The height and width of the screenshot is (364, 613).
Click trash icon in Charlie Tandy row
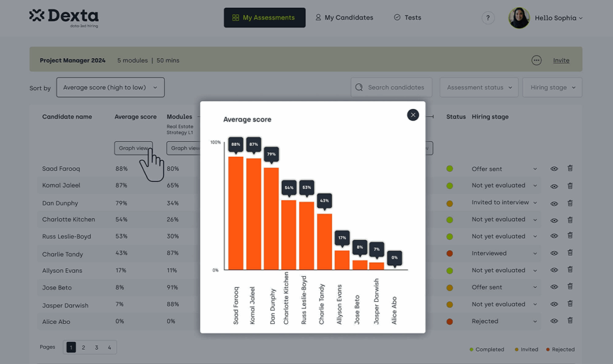tap(570, 253)
